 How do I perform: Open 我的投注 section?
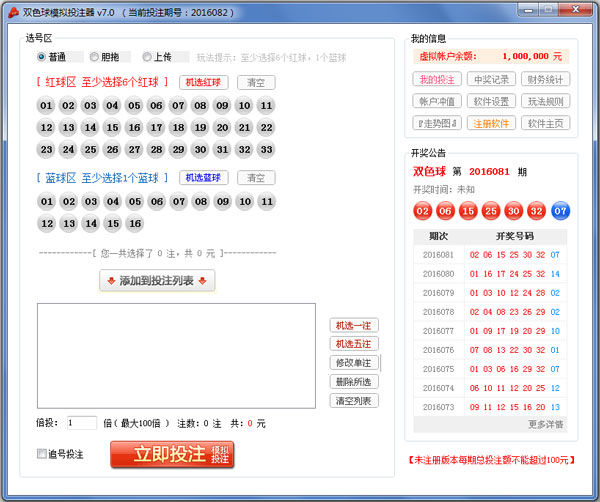436,79
